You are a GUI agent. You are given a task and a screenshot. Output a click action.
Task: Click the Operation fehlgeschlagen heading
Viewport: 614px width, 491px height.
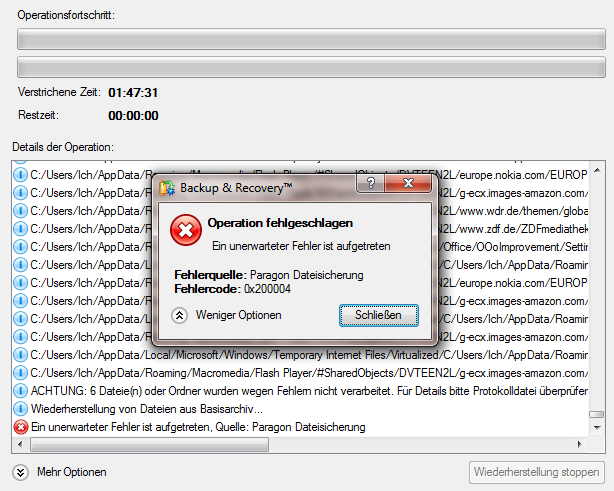tap(280, 223)
